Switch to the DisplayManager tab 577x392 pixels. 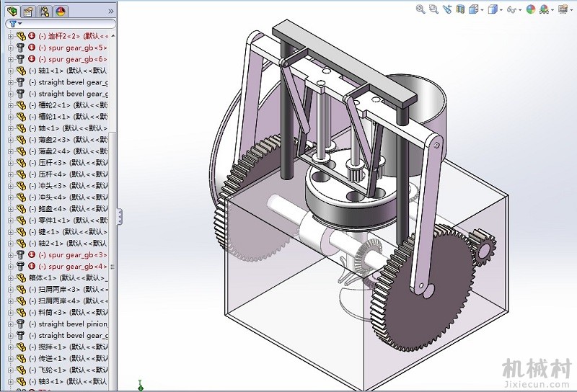(61, 12)
